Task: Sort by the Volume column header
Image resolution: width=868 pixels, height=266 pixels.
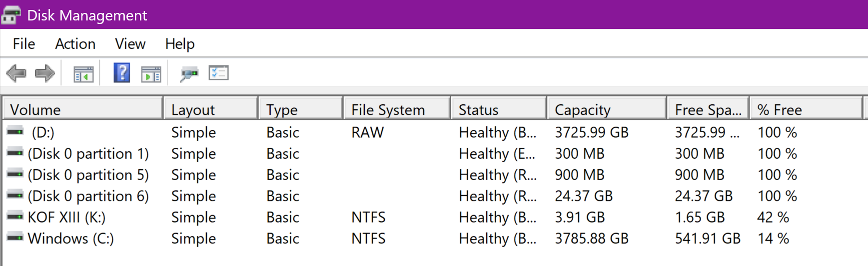Action: click(x=82, y=109)
